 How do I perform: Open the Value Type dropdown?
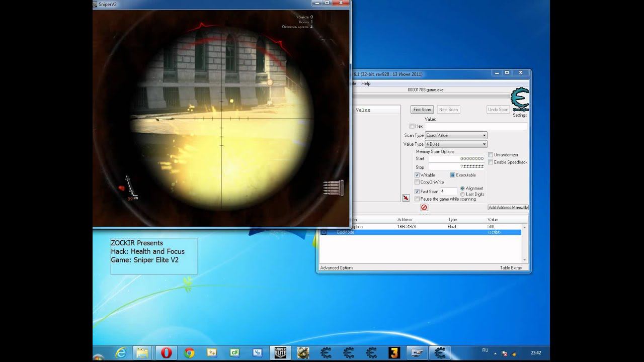[456, 144]
